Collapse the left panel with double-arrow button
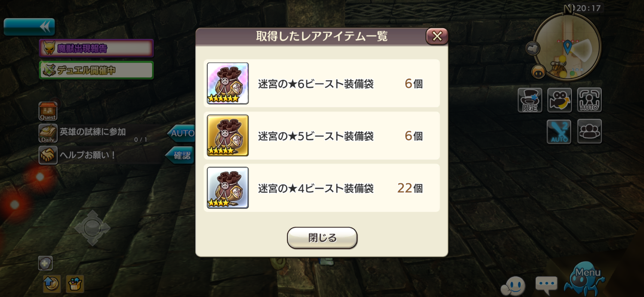644x297 pixels. tap(29, 27)
